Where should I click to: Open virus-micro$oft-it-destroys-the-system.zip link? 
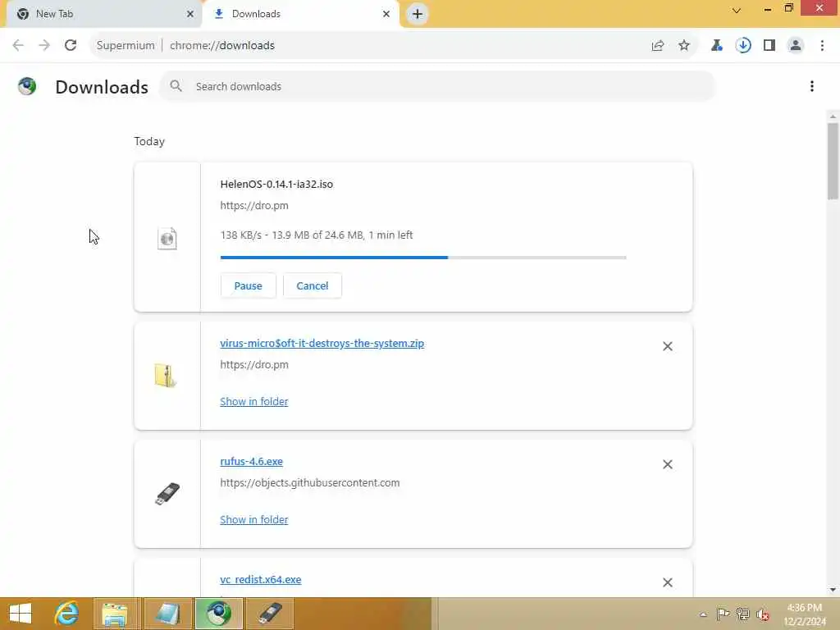322,344
